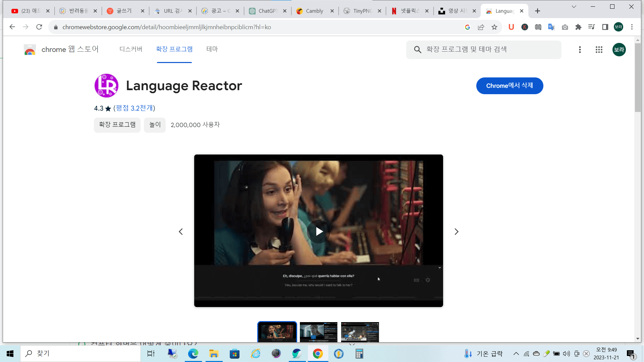Viewport: 644px width, 362px height.
Task: Click the address bar URL
Action: 167,27
